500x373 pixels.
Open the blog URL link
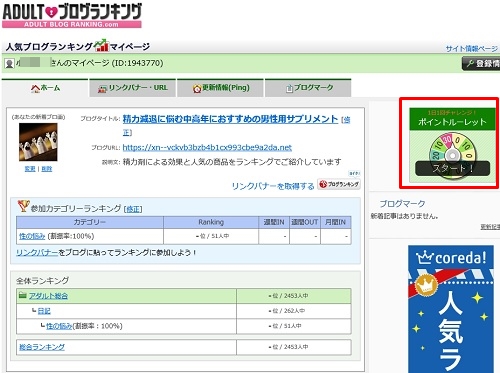(x=207, y=147)
